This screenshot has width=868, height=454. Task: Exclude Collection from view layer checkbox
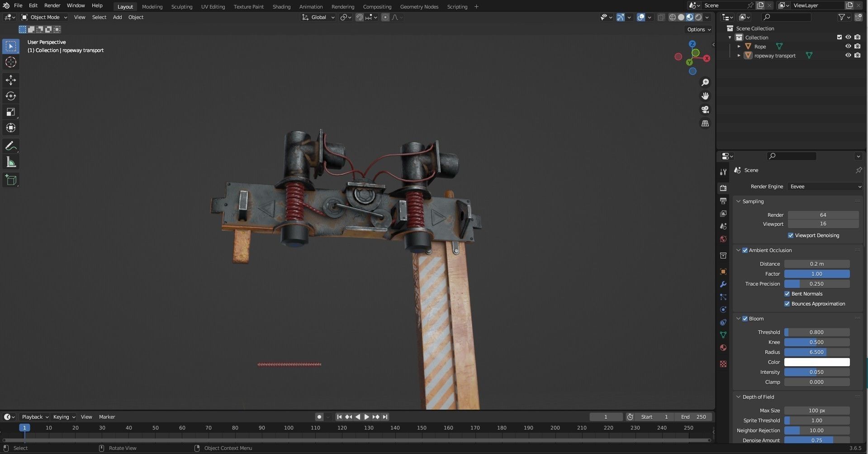[x=840, y=38]
